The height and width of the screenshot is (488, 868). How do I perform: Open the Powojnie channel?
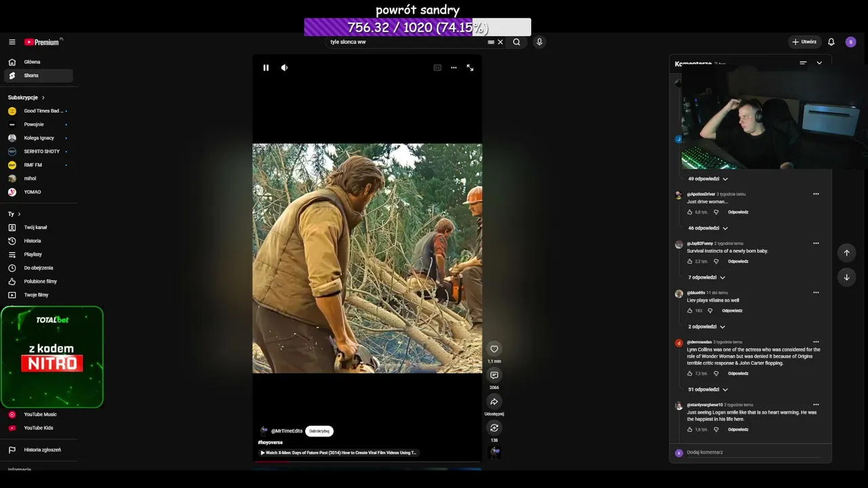point(39,124)
